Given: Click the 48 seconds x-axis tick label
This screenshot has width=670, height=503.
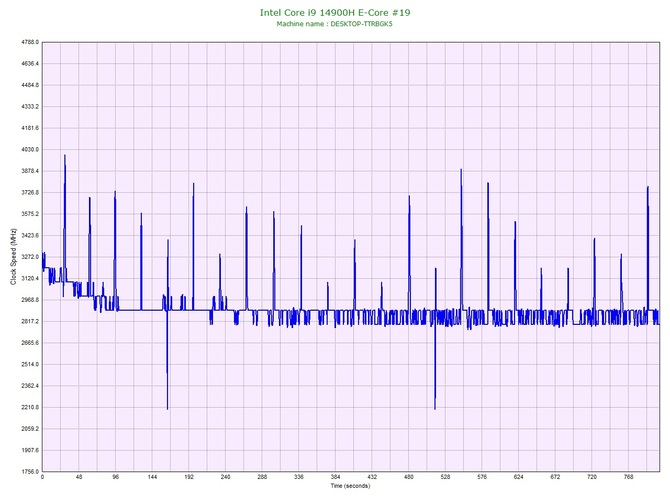Looking at the screenshot, I should click(x=79, y=477).
